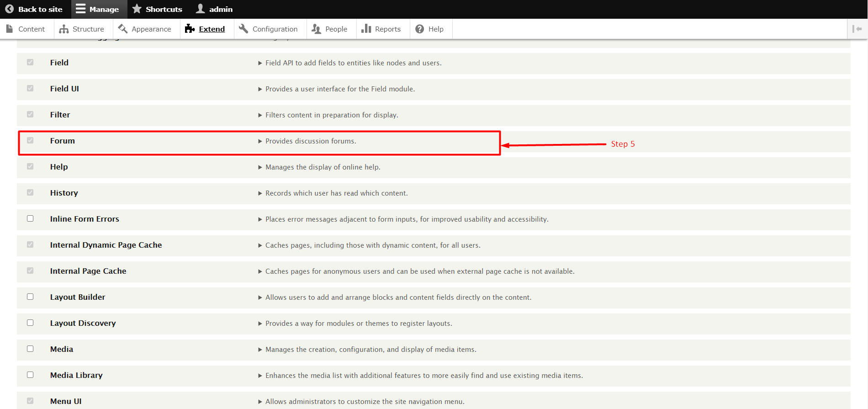Click the Content page icon
This screenshot has width=868, height=409.
(10, 29)
